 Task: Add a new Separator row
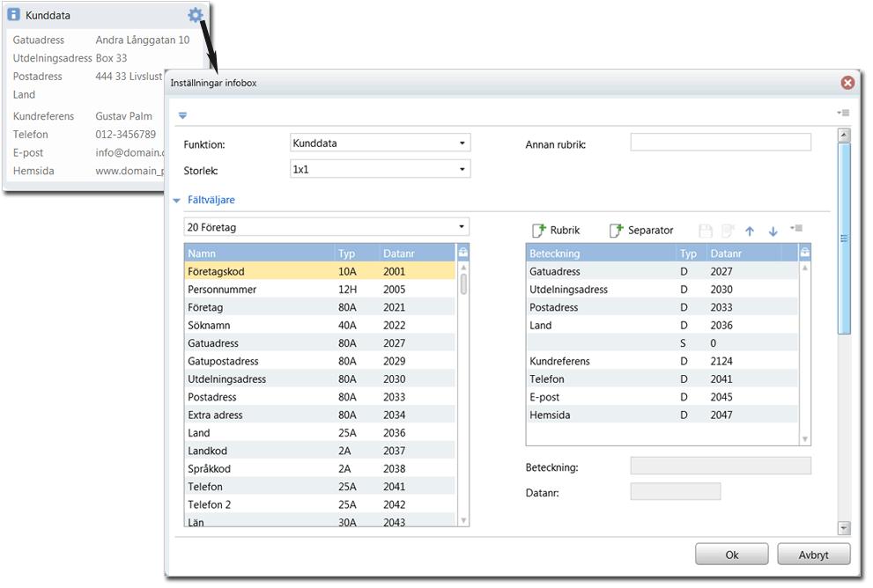pos(641,231)
